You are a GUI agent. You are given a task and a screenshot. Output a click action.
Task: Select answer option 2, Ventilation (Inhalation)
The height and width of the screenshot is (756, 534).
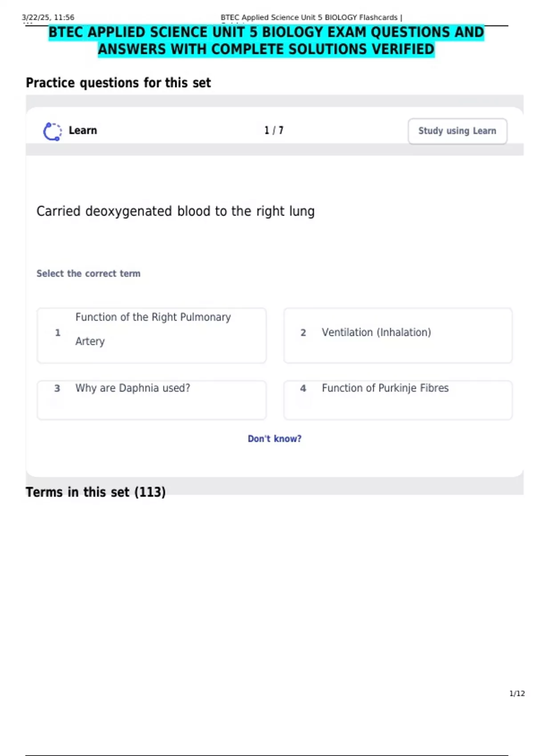coord(398,334)
